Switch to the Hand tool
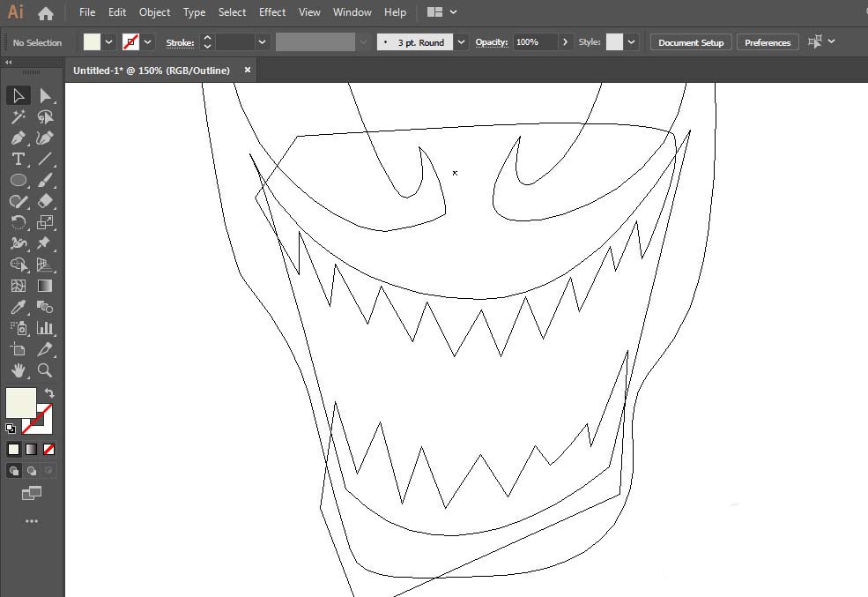This screenshot has height=597, width=868. [18, 371]
